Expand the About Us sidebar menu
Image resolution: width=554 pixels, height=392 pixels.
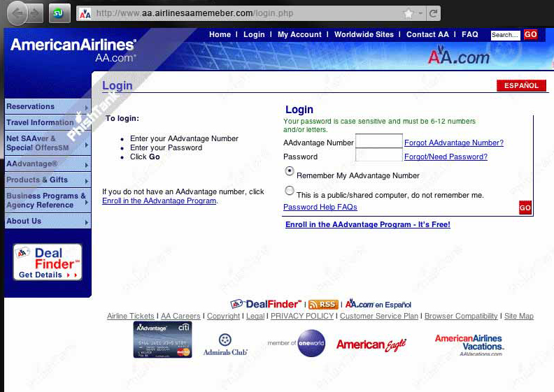click(48, 221)
